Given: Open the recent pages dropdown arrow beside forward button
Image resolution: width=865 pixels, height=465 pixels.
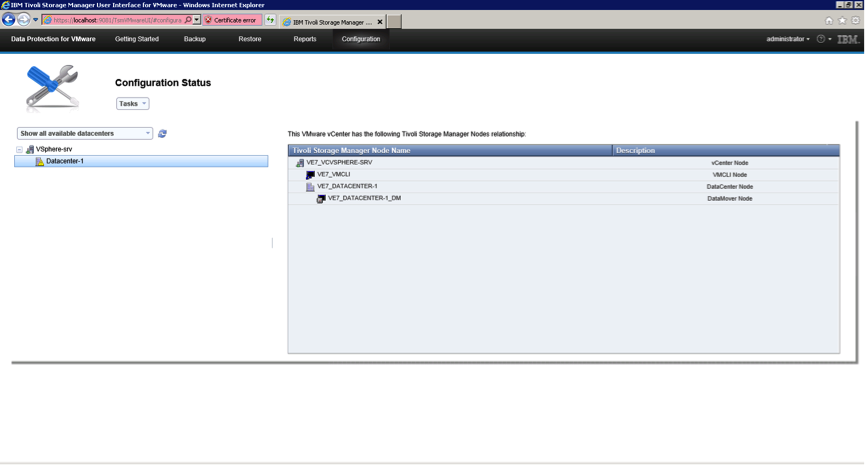Looking at the screenshot, I should point(35,20).
